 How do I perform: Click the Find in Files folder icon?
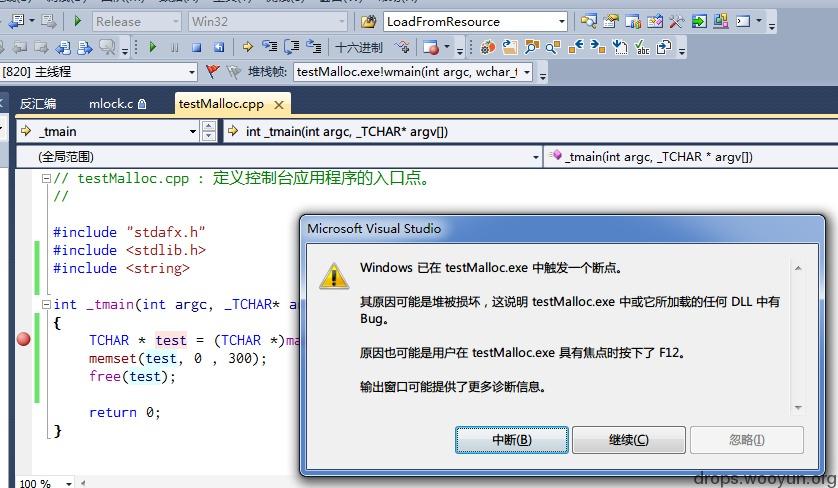(x=368, y=21)
